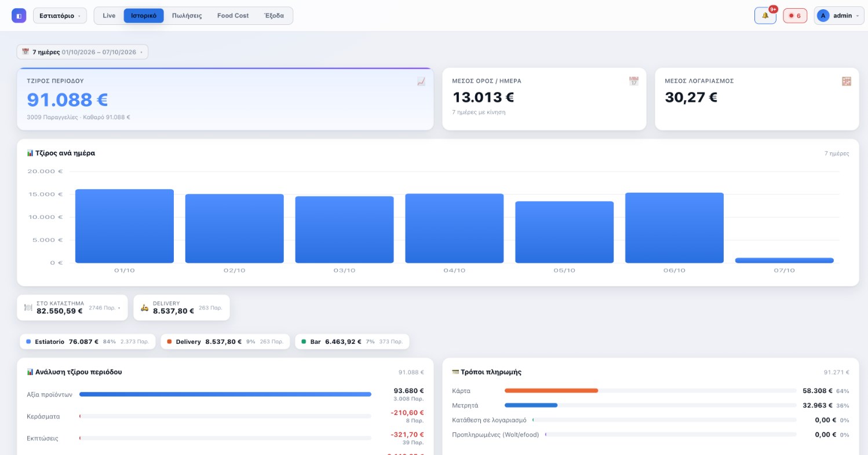Click the receipt icon on Μέσος Λογαριασμός card
The height and width of the screenshot is (455, 868).
coord(847,81)
